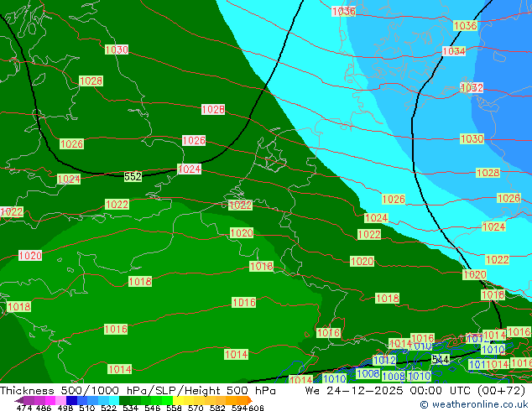Click the light pink legend swatch
Screen dimensions: 532x411
click(x=61, y=400)
